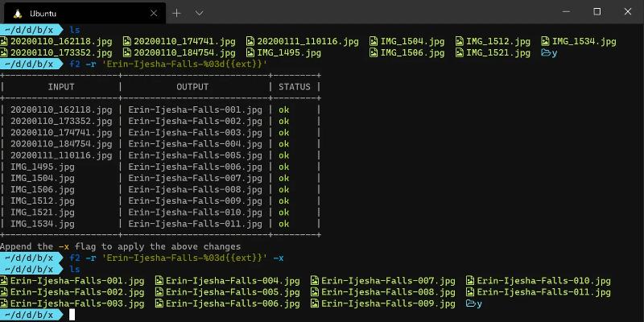Click the ok status for the Erin-Ijesha-Falls-011.jpg row
The width and height of the screenshot is (644, 322).
click(x=284, y=224)
